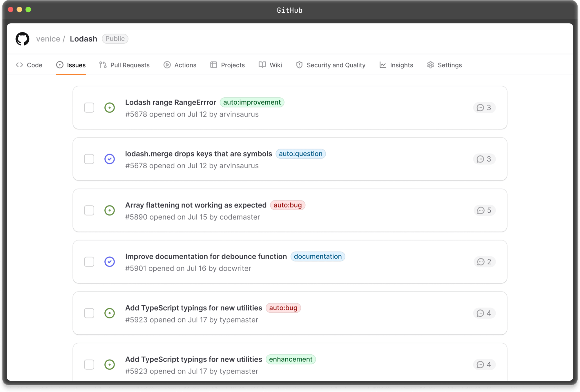Open comments bubble on lodash.merge symbols issue
Viewport: 580px width, 392px height.
click(x=484, y=159)
